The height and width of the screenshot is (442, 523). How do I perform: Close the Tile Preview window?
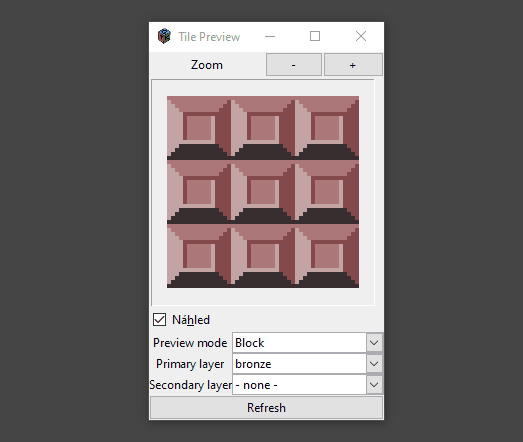361,36
